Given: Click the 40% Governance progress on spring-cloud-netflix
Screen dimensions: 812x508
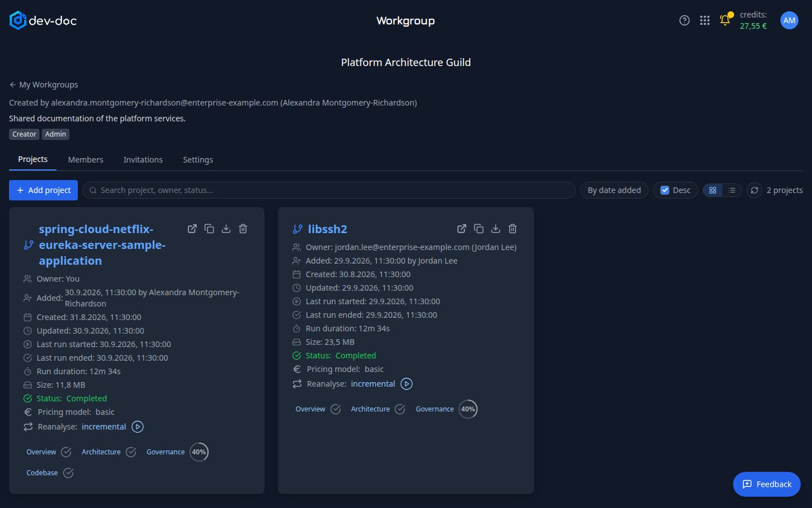Looking at the screenshot, I should coord(199,452).
